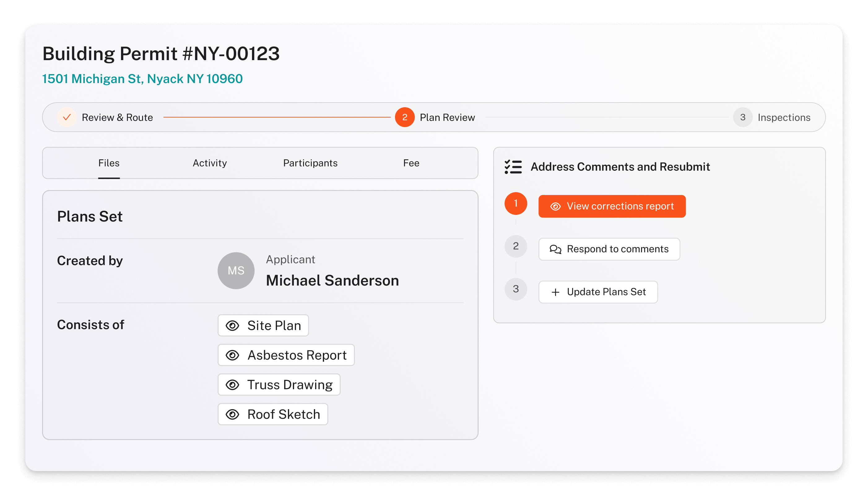Click the checkmark on Review & Route step
The height and width of the screenshot is (503, 868).
click(x=67, y=117)
